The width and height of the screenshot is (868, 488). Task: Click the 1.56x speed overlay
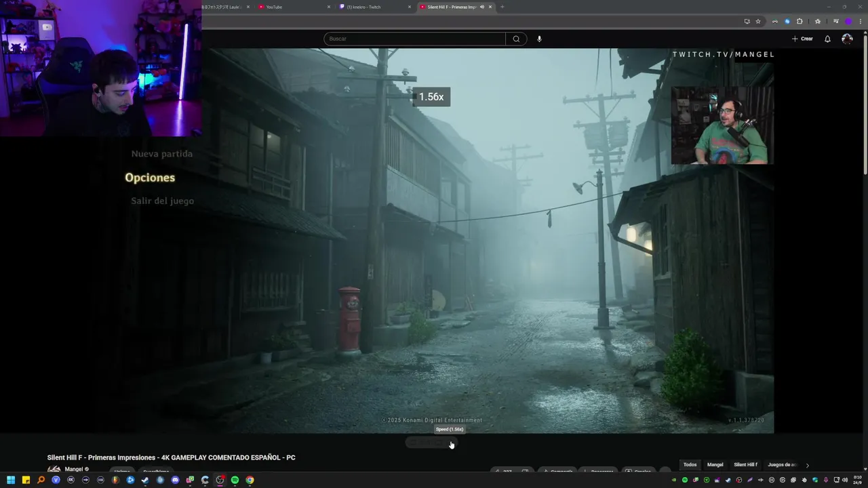coord(431,97)
